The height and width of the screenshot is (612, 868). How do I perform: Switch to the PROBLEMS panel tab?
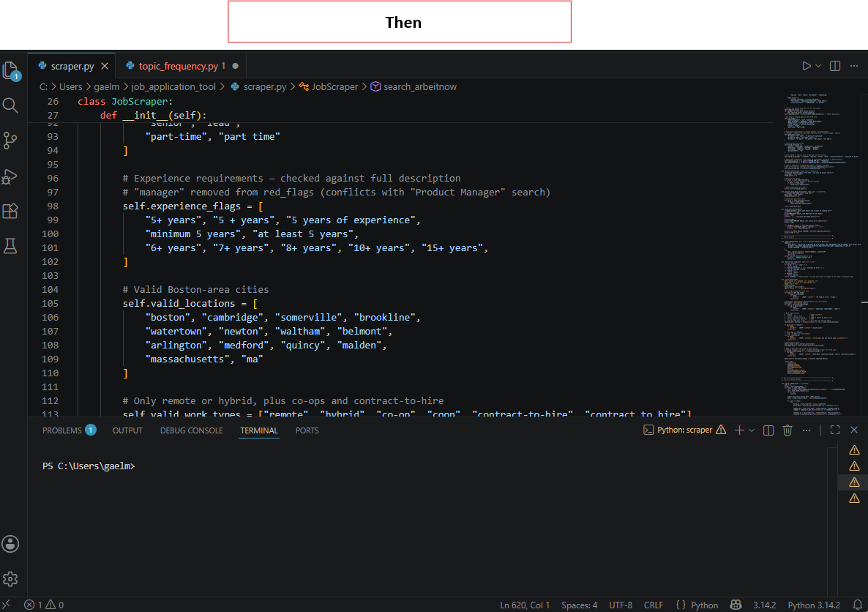coord(69,430)
